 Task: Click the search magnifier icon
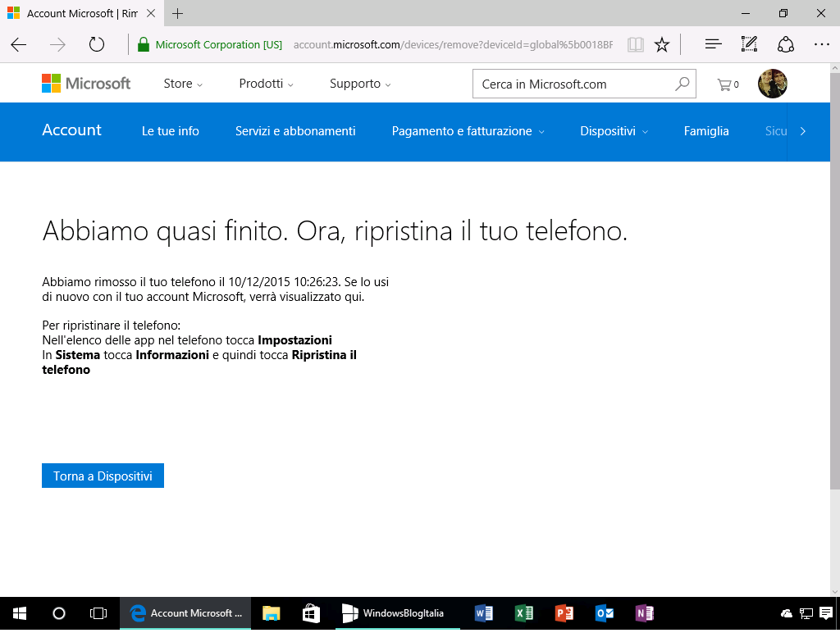682,84
